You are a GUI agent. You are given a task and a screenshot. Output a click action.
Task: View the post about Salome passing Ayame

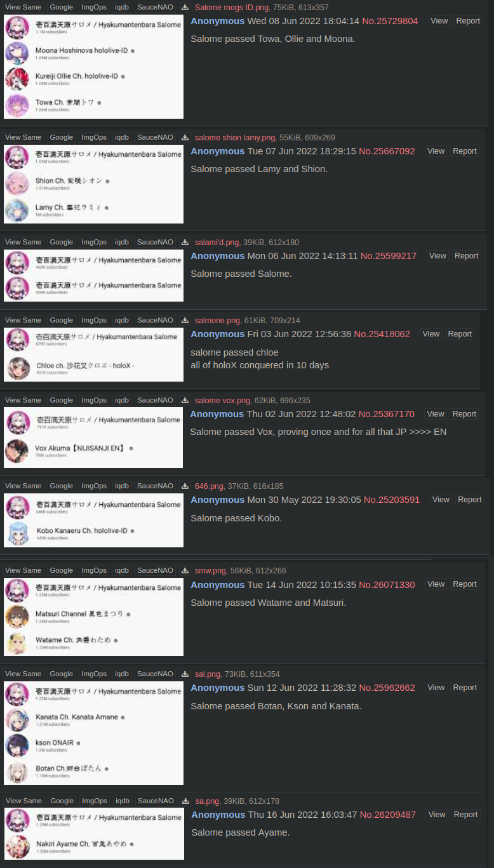click(437, 815)
